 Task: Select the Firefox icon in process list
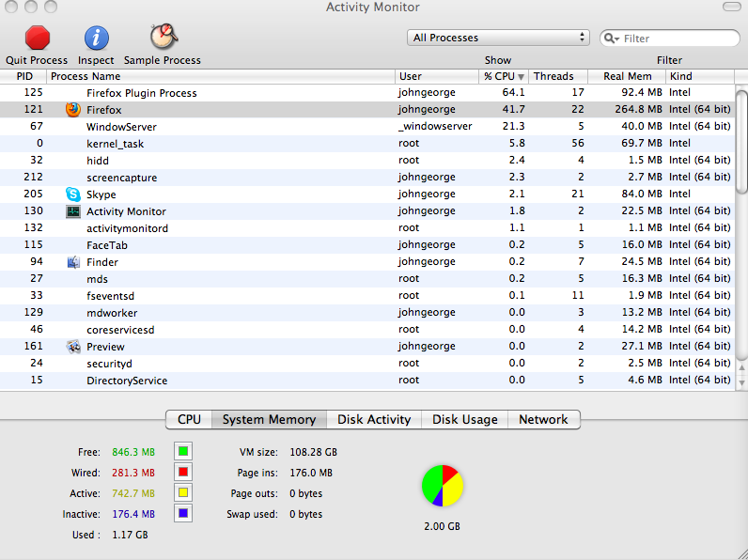(x=73, y=110)
